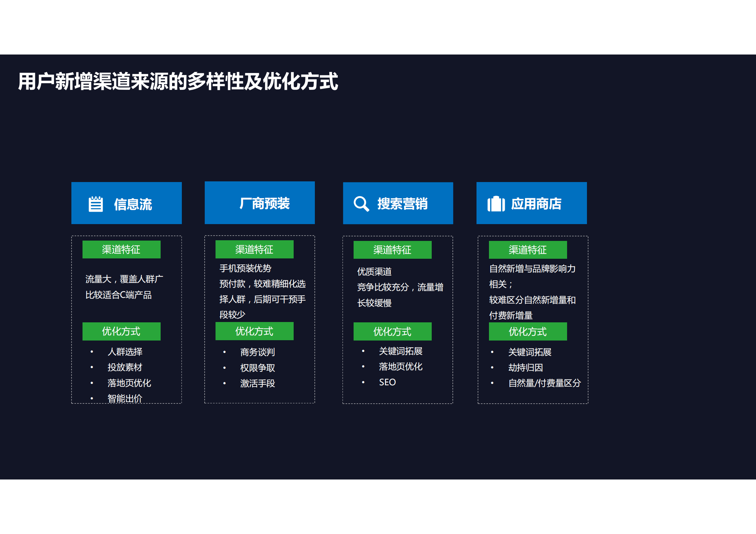Click the 搜索营销 blue header card
Image resolution: width=756 pixels, height=534 pixels.
pos(398,203)
